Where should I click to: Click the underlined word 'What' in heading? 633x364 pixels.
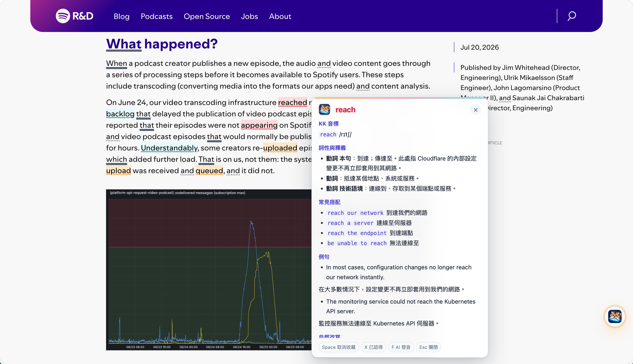124,44
